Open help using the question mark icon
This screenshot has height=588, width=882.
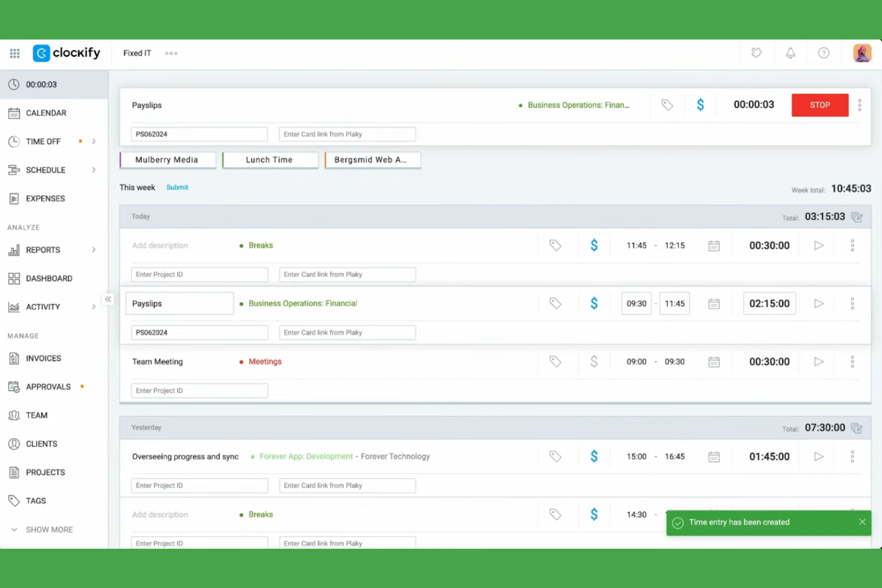(x=824, y=53)
